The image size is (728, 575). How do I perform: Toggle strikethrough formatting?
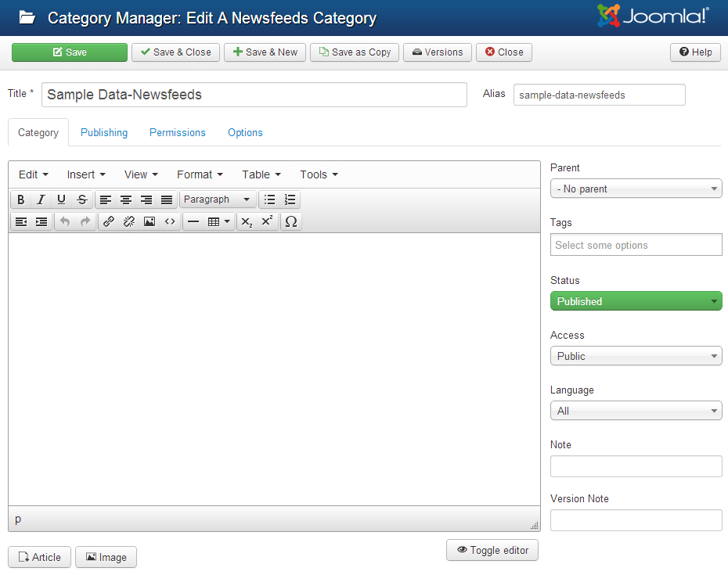81,199
